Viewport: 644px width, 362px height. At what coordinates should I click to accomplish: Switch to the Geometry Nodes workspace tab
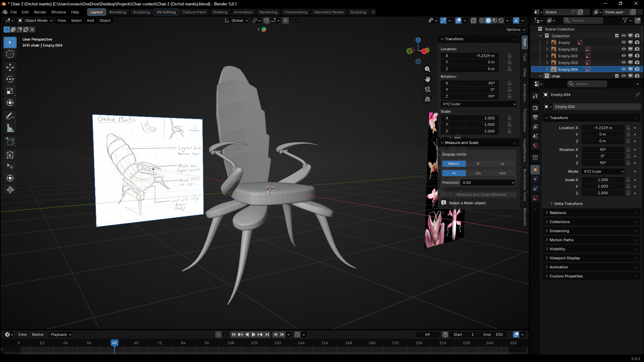pos(329,12)
